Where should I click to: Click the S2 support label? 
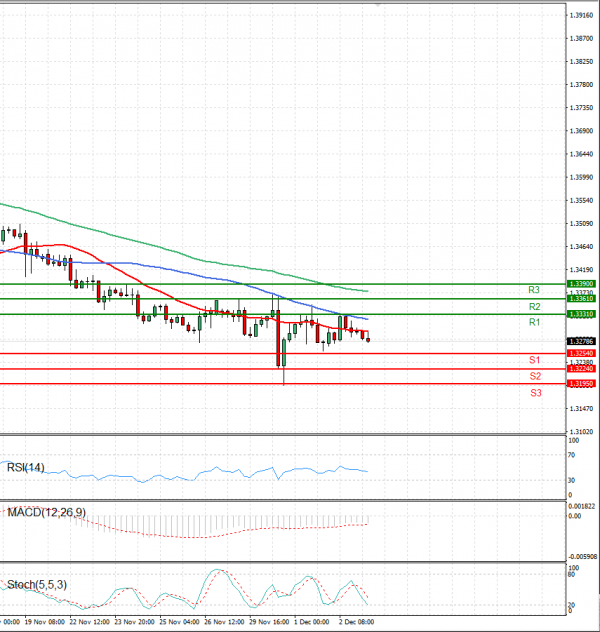pos(535,376)
